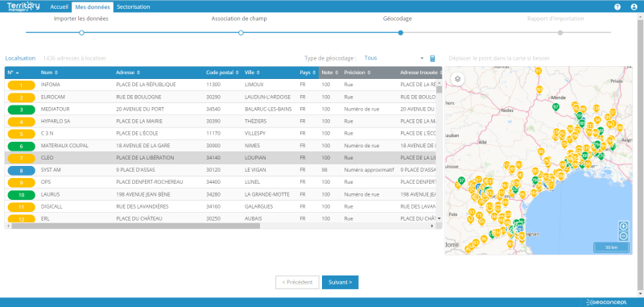Click the horizontal table scrollbar

(136, 226)
